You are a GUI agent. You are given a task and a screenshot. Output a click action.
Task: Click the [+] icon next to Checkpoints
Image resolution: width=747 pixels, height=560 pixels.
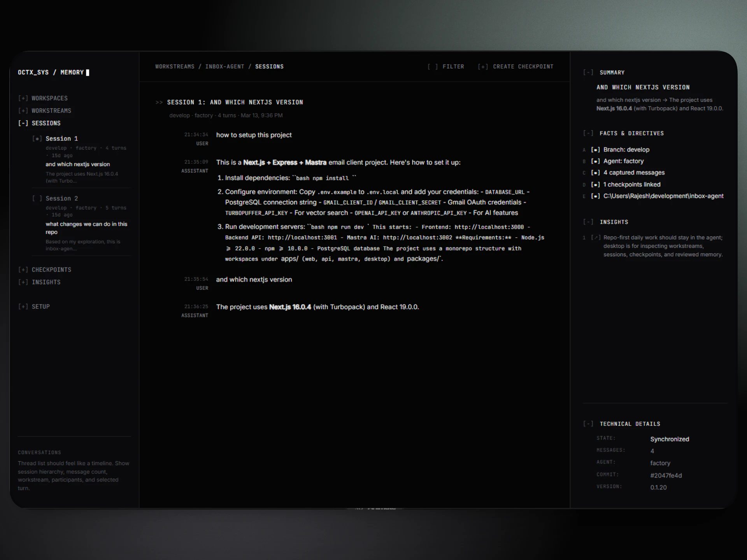[x=23, y=270]
